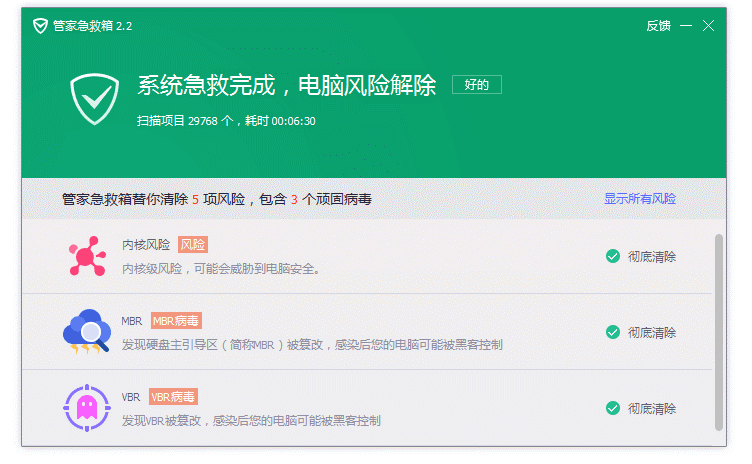The width and height of the screenshot is (752, 464).
Task: Click the large checkmark shield icon
Action: tap(94, 98)
